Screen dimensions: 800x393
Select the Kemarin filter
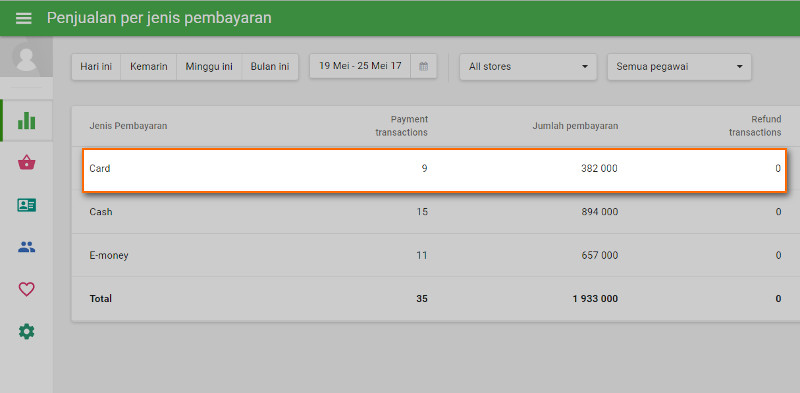pos(148,67)
